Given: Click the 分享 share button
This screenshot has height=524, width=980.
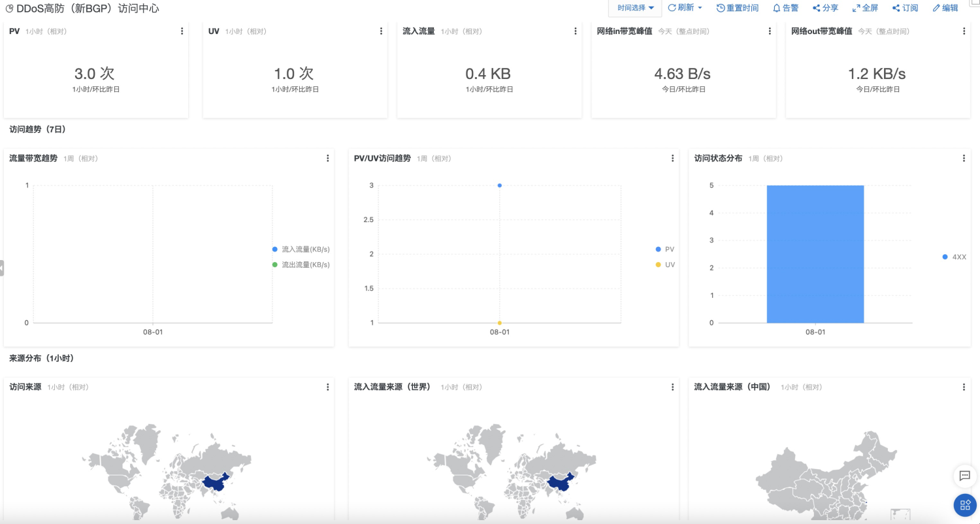Looking at the screenshot, I should pyautogui.click(x=825, y=8).
